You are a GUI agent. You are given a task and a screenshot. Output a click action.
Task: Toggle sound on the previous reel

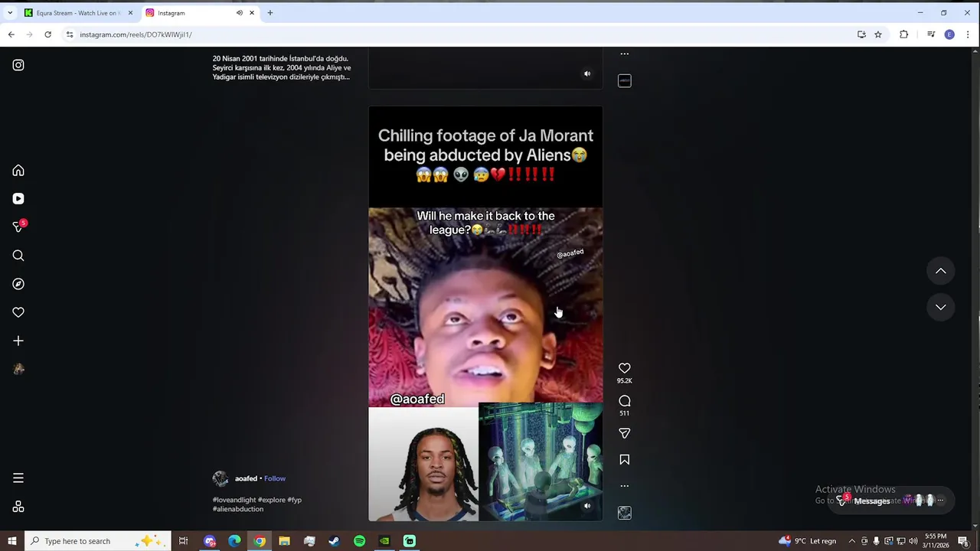click(587, 74)
